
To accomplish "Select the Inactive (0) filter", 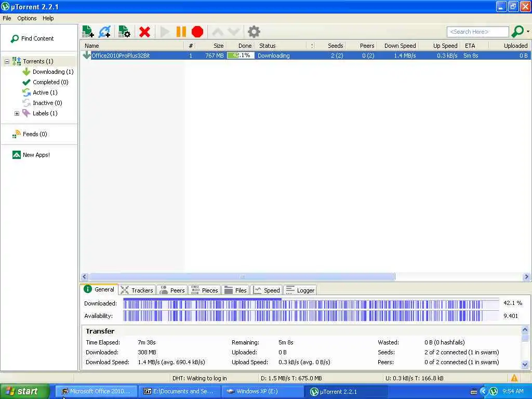I will pyautogui.click(x=43, y=103).
